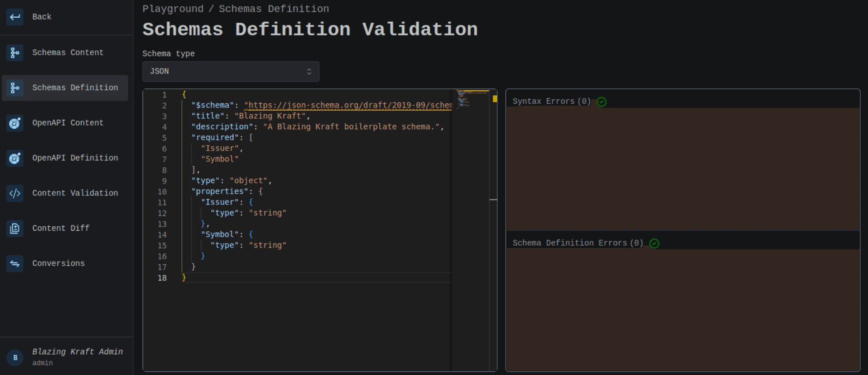Click the yellow warning marker in overview ruler
The image size is (868, 375).
point(495,98)
